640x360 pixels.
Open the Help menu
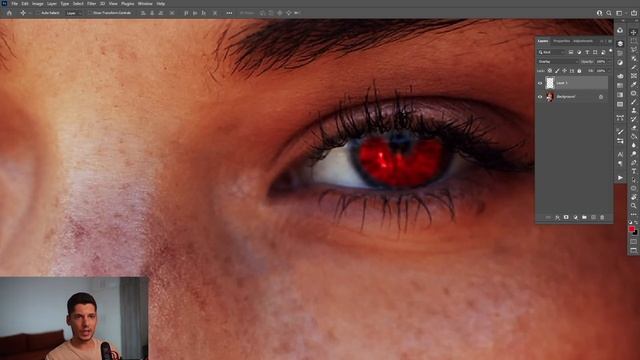point(161,4)
